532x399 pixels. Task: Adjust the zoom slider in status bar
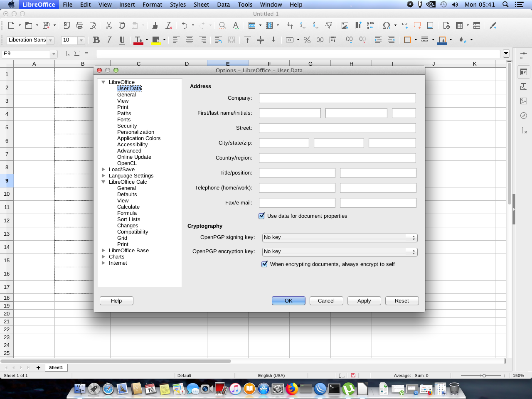(x=484, y=375)
